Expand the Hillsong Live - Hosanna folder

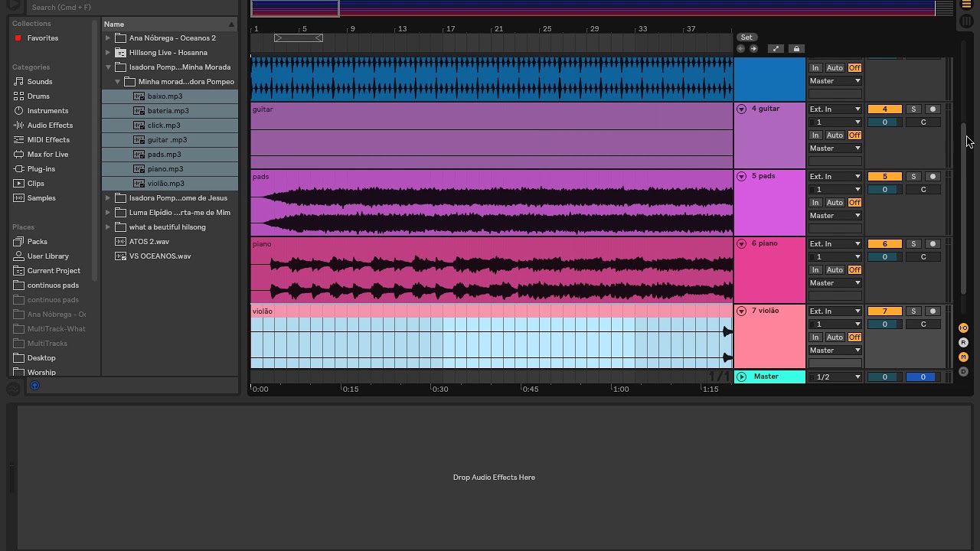108,53
